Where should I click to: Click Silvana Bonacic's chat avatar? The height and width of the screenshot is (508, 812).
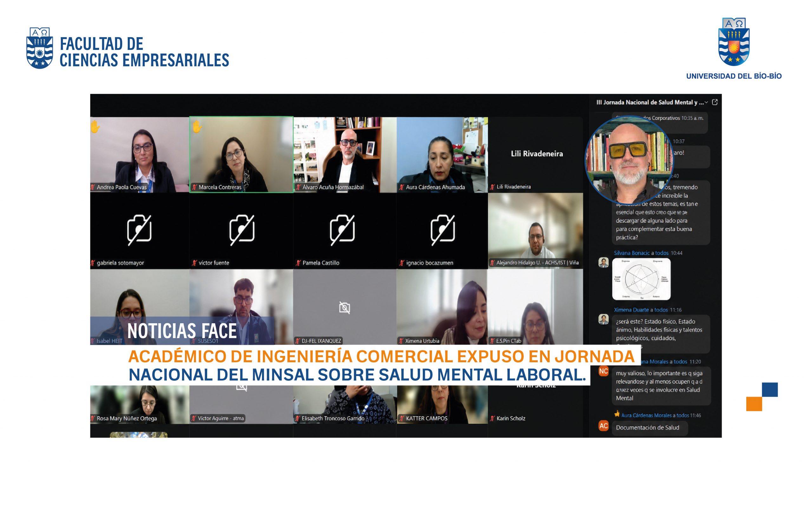pyautogui.click(x=604, y=262)
